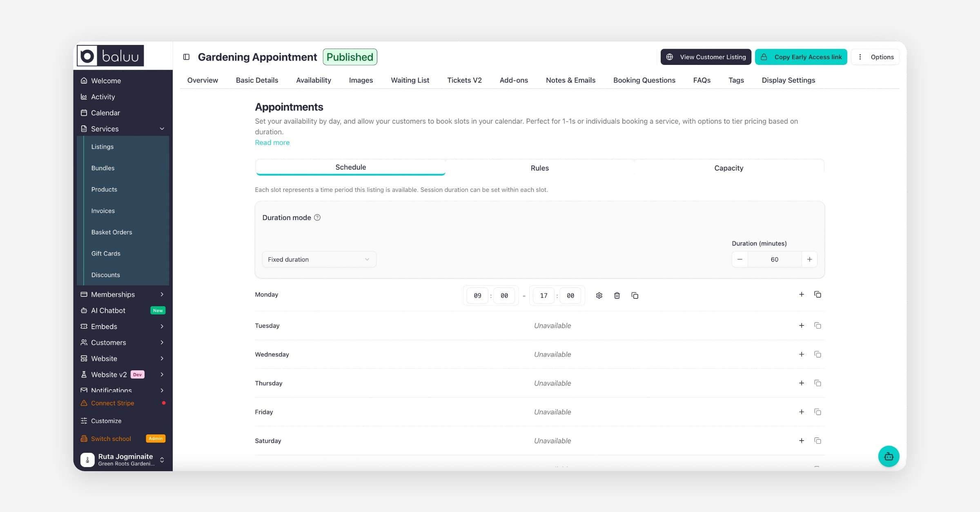The height and width of the screenshot is (512, 980).
Task: Click View Customer Listing button
Action: (x=706, y=57)
